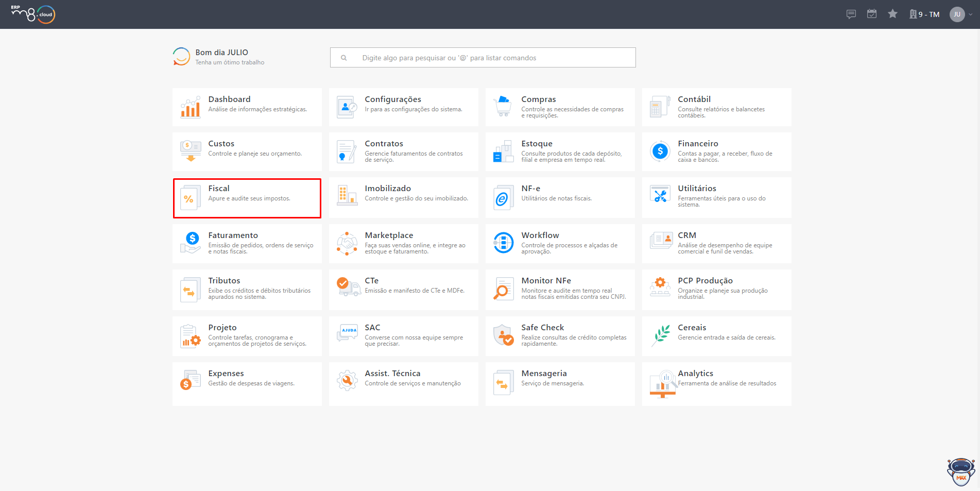The image size is (980, 491).
Task: Open the Faturamento module
Action: coord(247,243)
